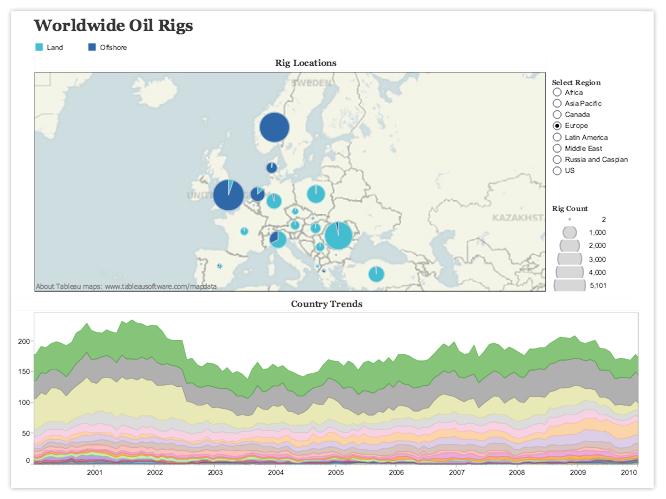Select the Italy pie chart marker

(x=277, y=238)
